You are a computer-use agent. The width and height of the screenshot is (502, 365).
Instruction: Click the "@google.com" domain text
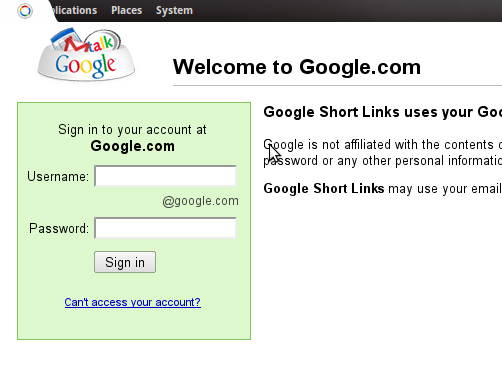click(200, 201)
